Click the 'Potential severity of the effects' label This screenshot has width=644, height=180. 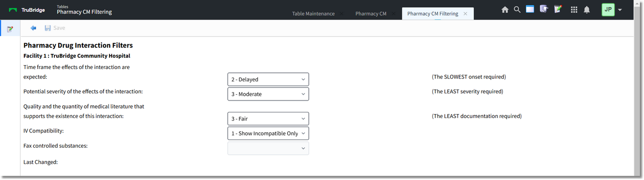(83, 91)
